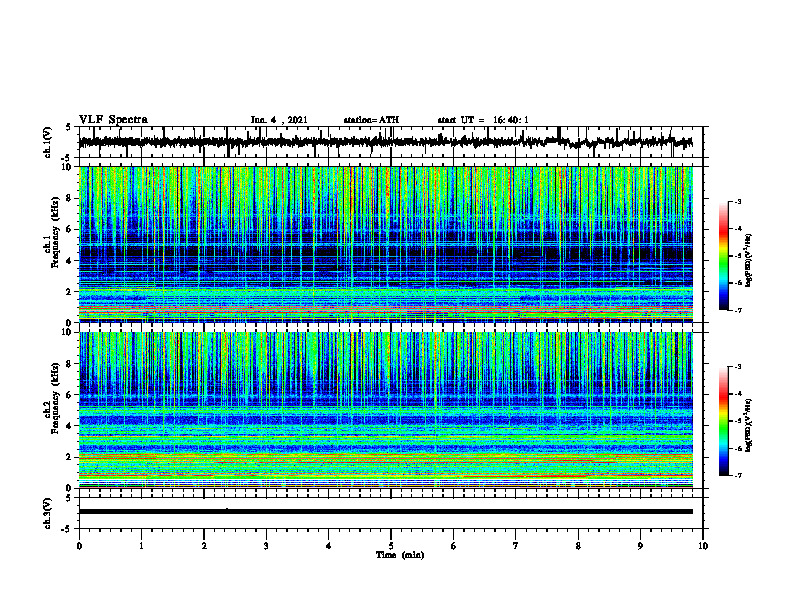792x612 pixels.
Task: Click time axis tick label "1"
Action: pyautogui.click(x=141, y=546)
